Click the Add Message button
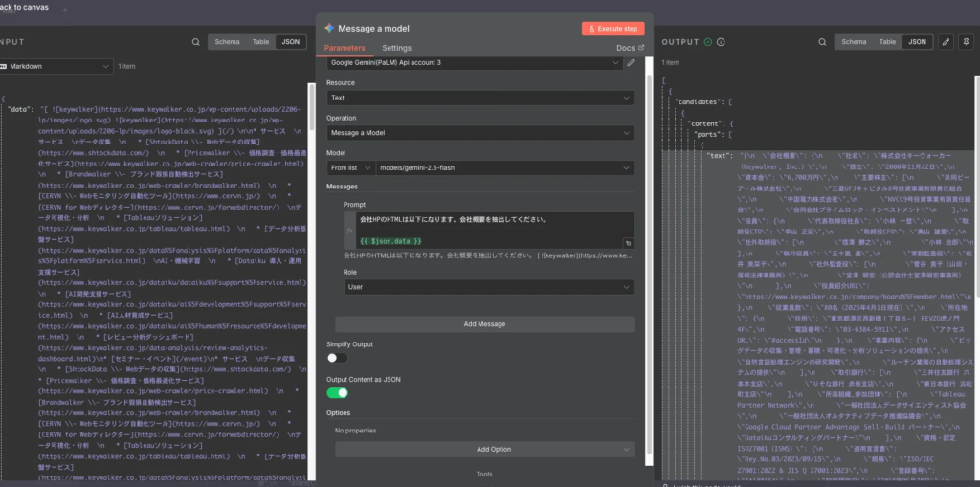This screenshot has width=980, height=487. (484, 324)
